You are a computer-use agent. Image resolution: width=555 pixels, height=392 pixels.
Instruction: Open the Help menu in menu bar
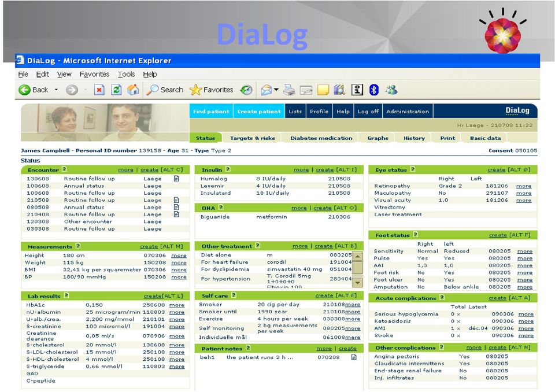click(150, 75)
